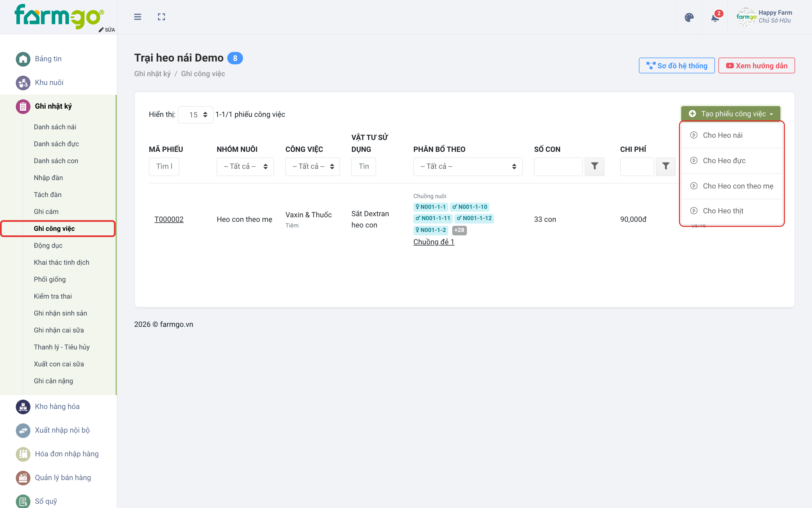
Task: Click the Sơ đồ hệ thống button
Action: 677,66
